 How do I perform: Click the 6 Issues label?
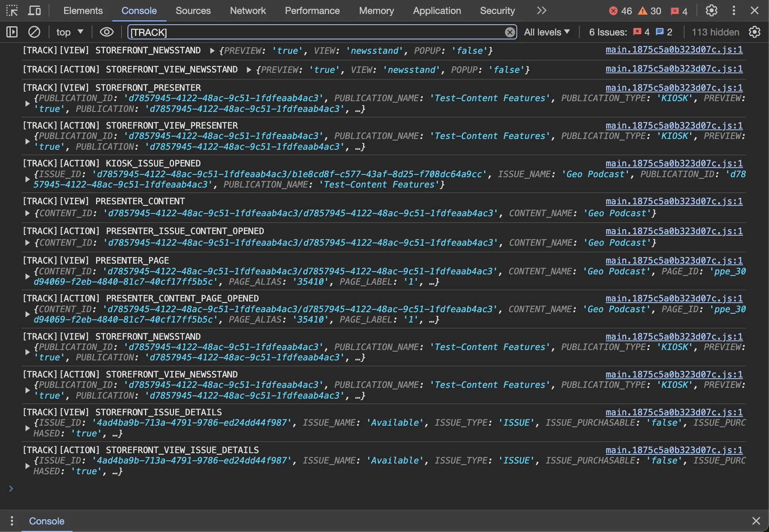pyautogui.click(x=608, y=32)
